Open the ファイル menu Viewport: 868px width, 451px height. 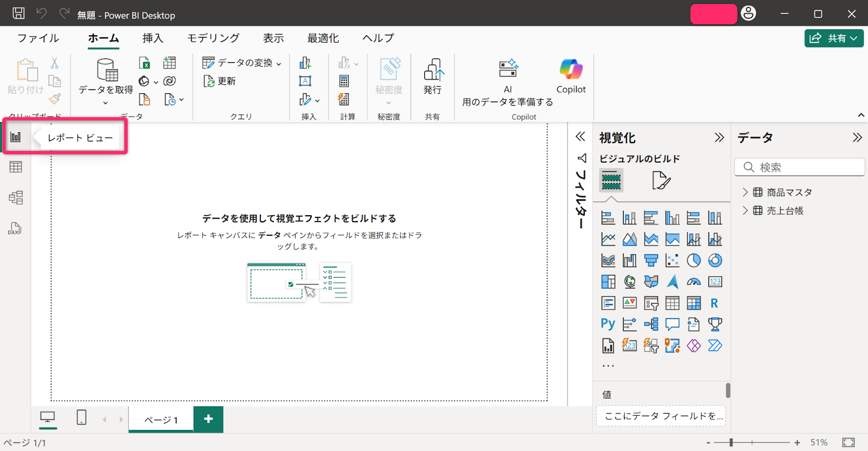(38, 38)
